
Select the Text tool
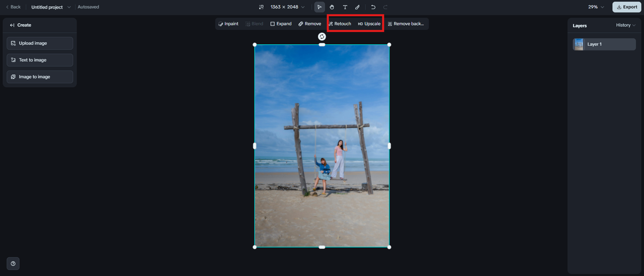345,7
